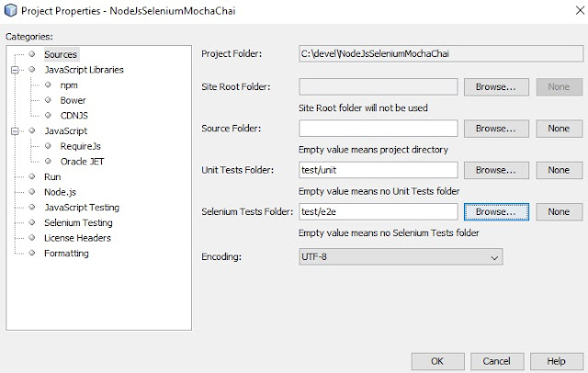Select the Node.js category
The height and width of the screenshot is (373, 588).
coord(60,192)
